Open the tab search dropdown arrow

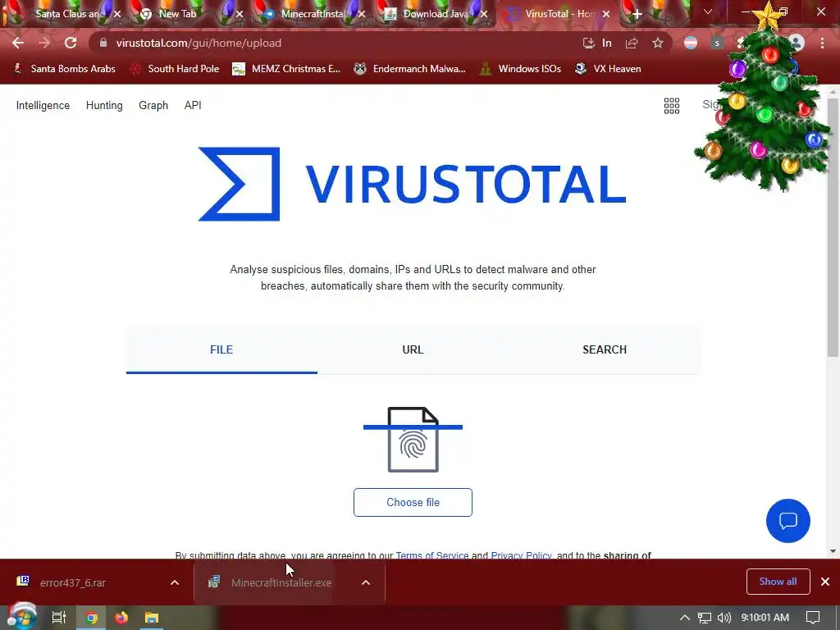click(x=708, y=11)
